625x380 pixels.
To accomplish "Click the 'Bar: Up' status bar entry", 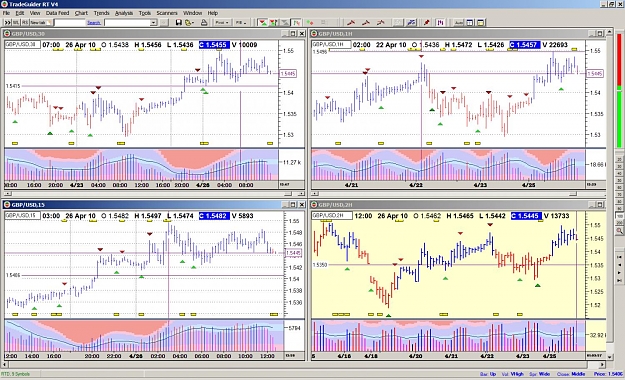I will tap(488, 374).
